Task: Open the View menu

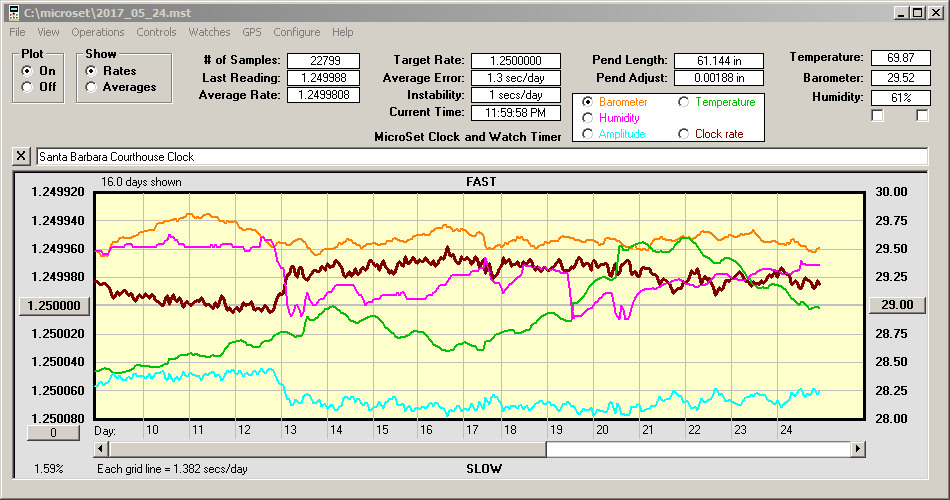Action: pos(48,32)
